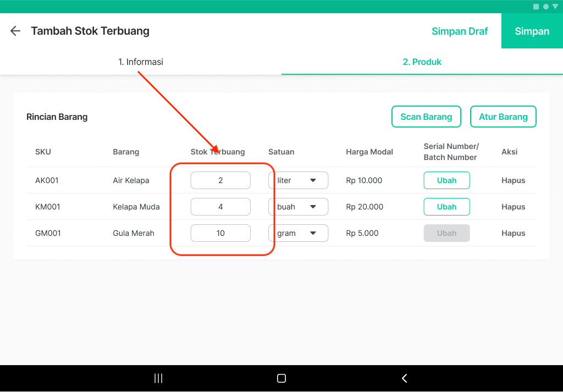Click the Serial Number/Batch Number column header

pos(451,152)
